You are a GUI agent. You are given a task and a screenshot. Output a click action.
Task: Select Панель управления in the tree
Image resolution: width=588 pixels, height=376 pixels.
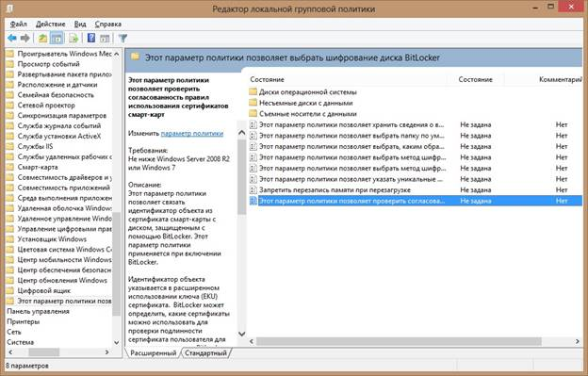38,311
